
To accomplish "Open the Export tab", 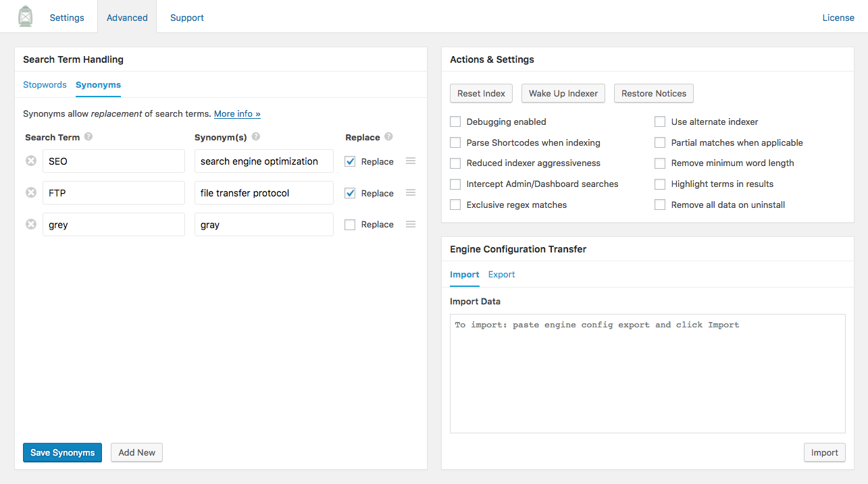I will pyautogui.click(x=501, y=275).
